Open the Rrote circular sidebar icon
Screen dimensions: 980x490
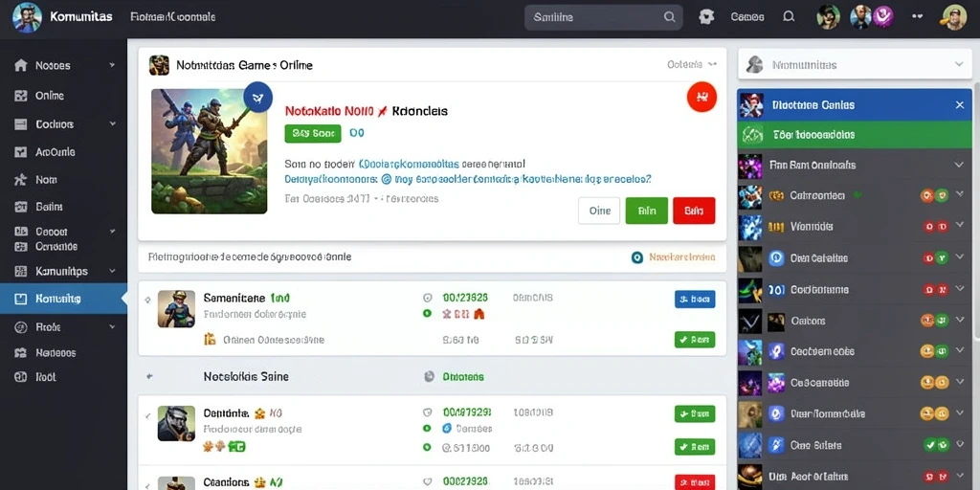pyautogui.click(x=21, y=326)
